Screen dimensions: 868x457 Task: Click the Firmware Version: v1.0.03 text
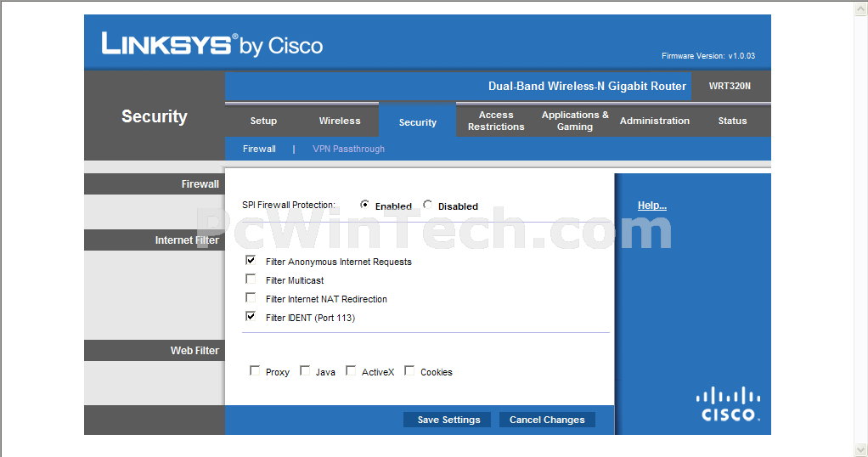tap(708, 56)
